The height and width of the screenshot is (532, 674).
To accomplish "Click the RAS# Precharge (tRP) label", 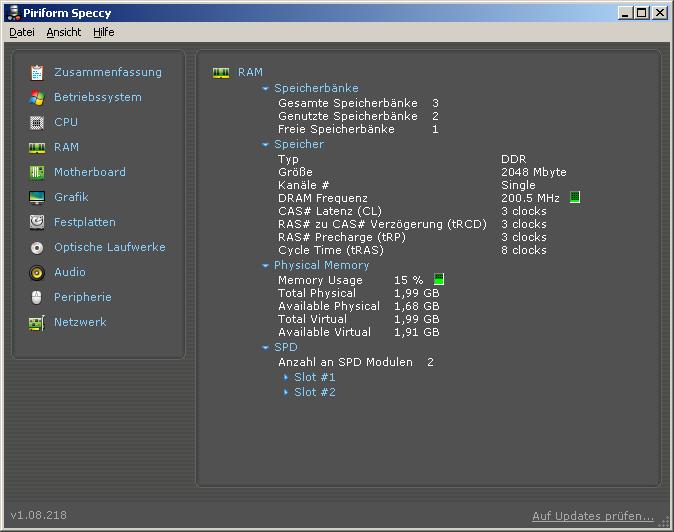I will [x=342, y=237].
